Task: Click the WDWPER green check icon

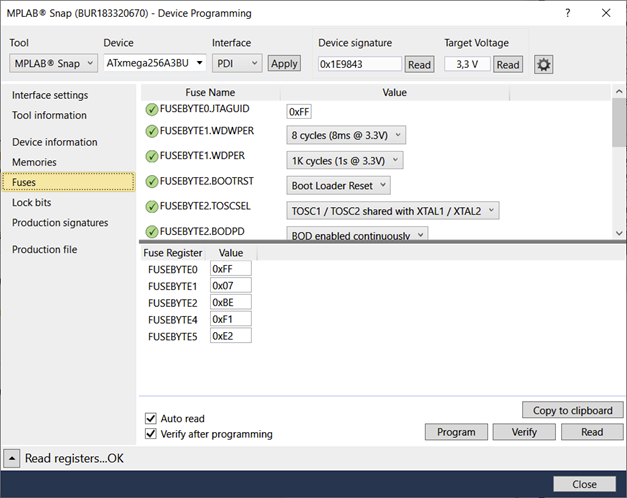Action: point(152,131)
